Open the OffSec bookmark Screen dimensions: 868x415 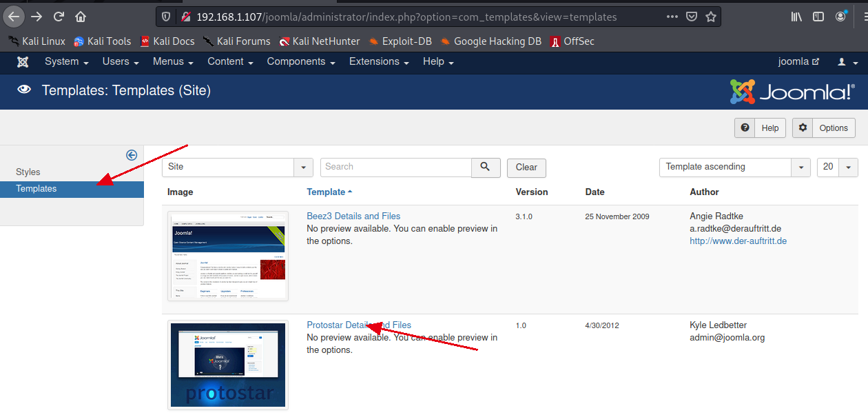[572, 41]
